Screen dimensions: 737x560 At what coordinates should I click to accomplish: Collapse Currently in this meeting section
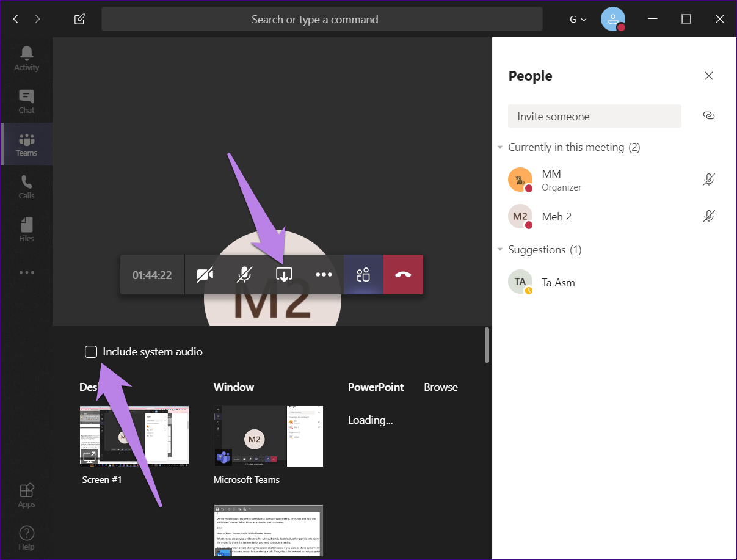[x=500, y=147]
